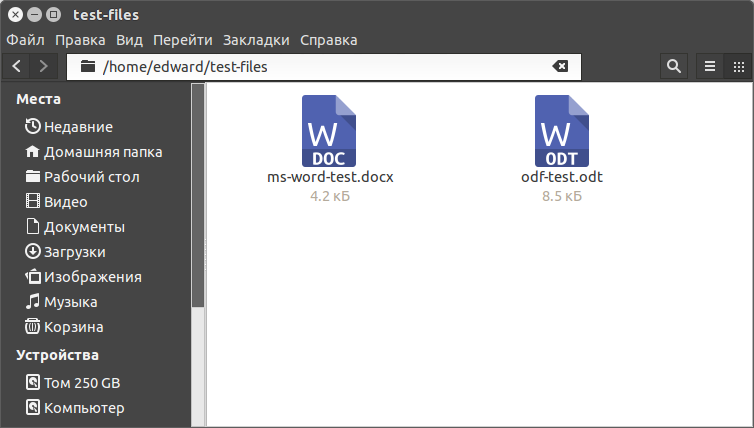Open the Изображения folder
Viewport: 754px width, 428px height.
click(93, 277)
